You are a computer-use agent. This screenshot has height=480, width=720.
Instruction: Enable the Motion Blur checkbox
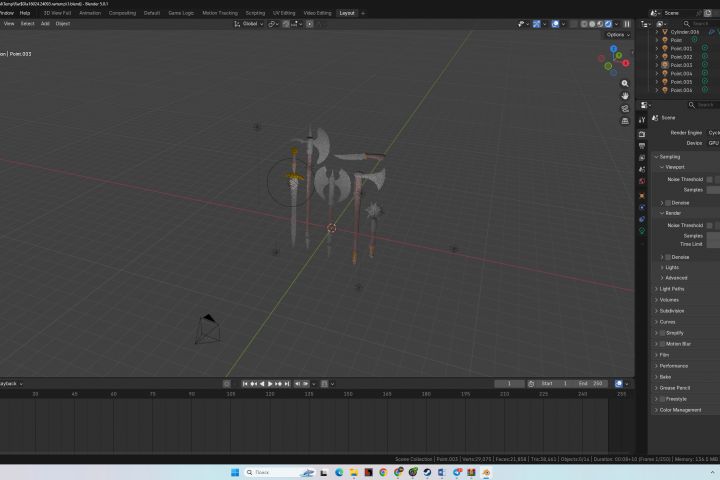tap(663, 344)
